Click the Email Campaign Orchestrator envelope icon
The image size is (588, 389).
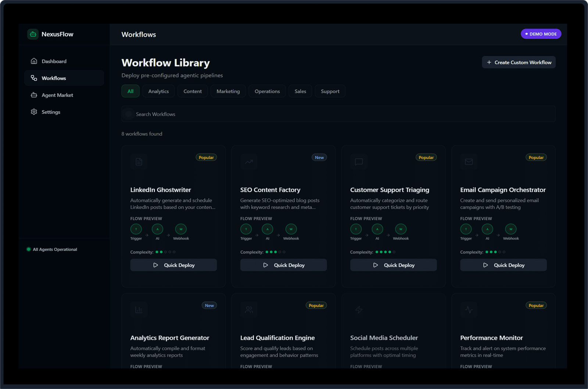click(x=469, y=162)
